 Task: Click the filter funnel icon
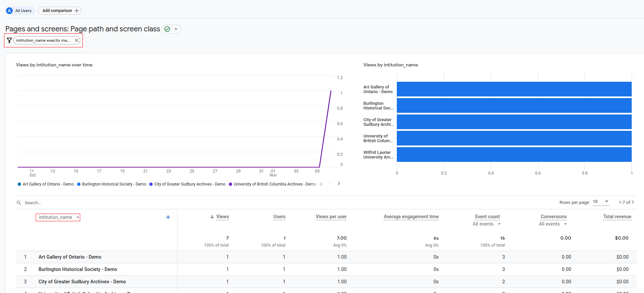click(9, 40)
